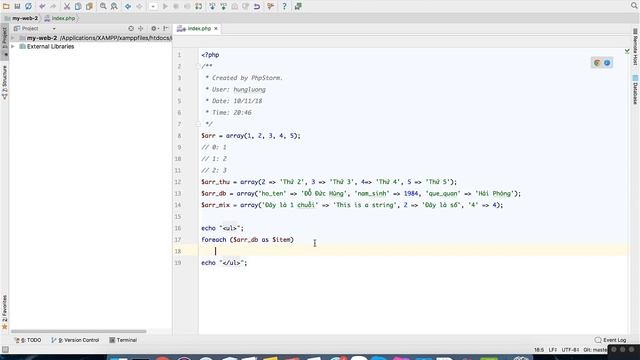Open the Git: master branch menu
Screen dimensions: 640x360
click(x=595, y=350)
